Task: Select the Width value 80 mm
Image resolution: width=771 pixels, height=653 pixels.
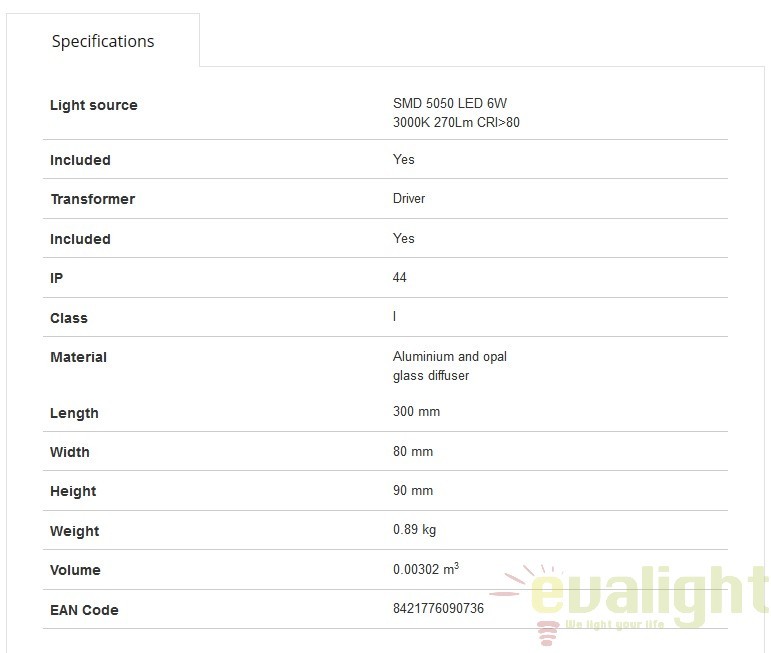Action: coord(413,451)
